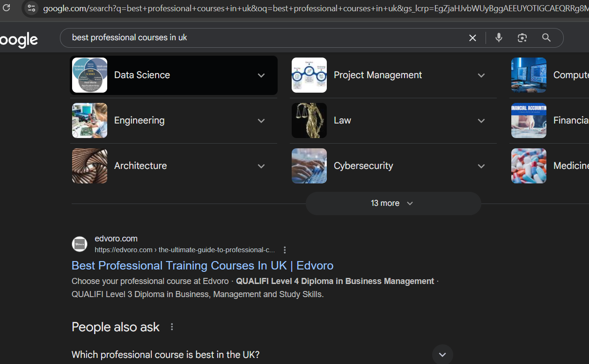Screen dimensions: 589x364
Task: Show 13 more course categories
Action: click(x=393, y=204)
